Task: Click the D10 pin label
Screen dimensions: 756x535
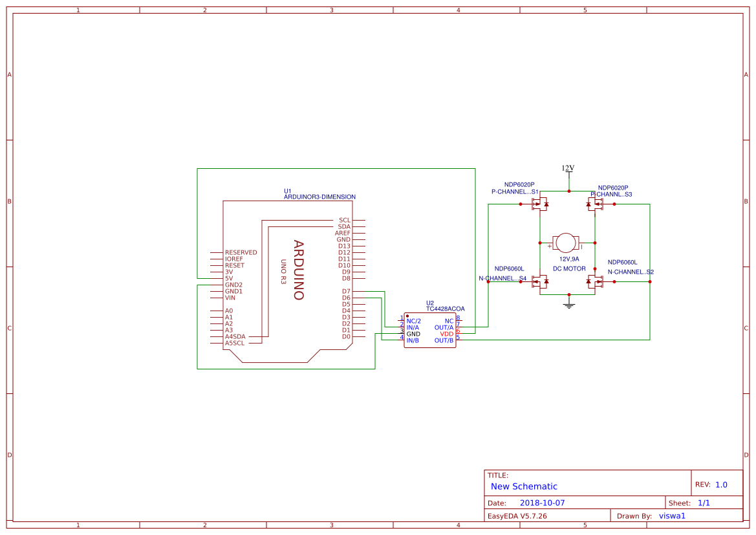Action: [x=344, y=265]
